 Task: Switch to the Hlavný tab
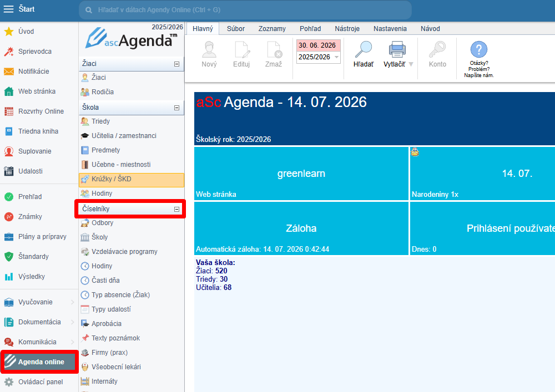click(x=203, y=29)
